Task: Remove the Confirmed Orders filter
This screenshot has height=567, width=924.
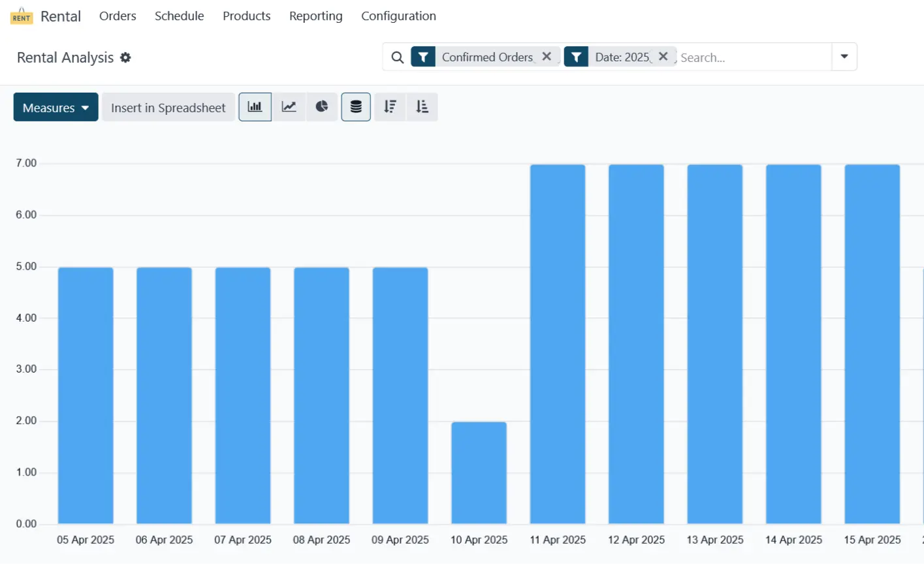Action: [547, 57]
